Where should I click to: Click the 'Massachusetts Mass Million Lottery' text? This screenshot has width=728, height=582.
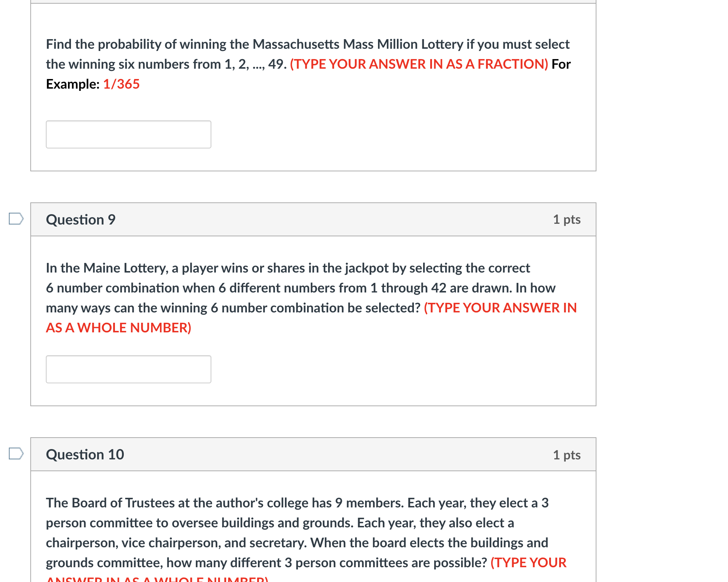point(357,44)
